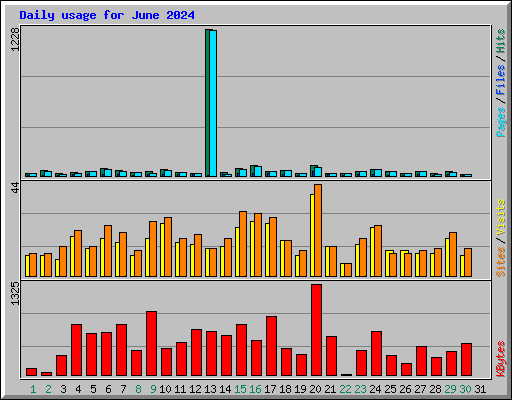Viewport: 512px width, 400px height.
Task: Select day label 26 on the x-axis
Action: point(405,389)
